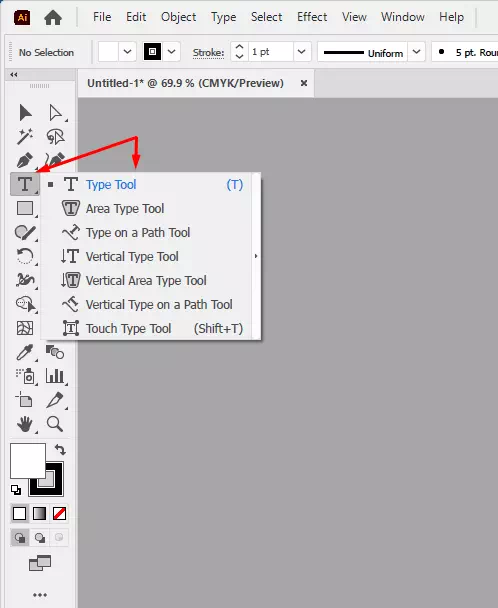Open the brush definition 5 pt. Round dropdown
This screenshot has width=498, height=608.
(x=465, y=52)
